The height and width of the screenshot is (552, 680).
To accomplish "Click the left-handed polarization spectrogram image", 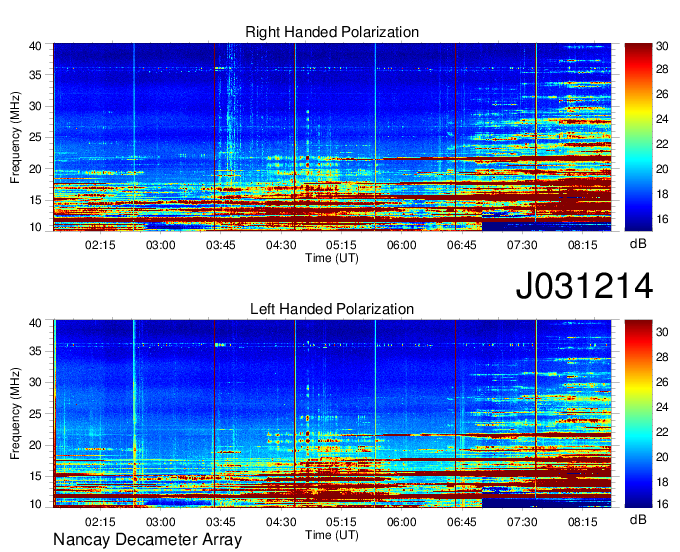I will tap(332, 414).
